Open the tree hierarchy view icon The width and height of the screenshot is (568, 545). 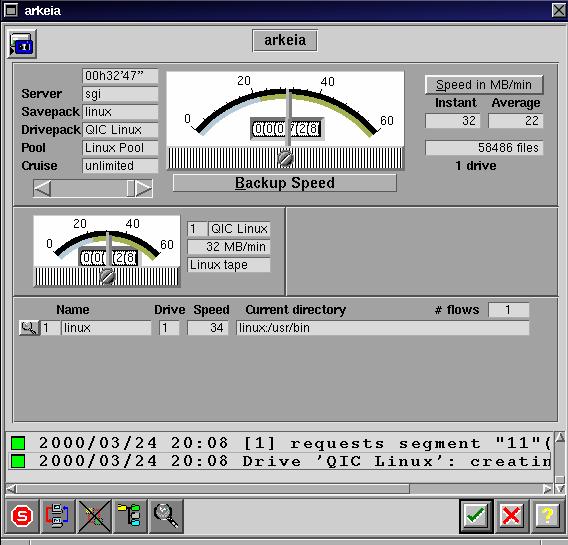(x=130, y=516)
